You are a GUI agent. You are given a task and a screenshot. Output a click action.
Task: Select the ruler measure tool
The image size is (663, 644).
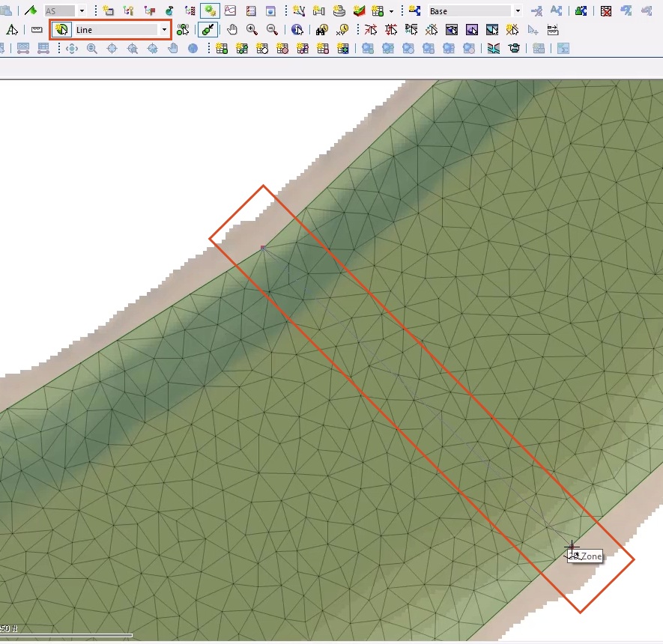click(x=37, y=30)
